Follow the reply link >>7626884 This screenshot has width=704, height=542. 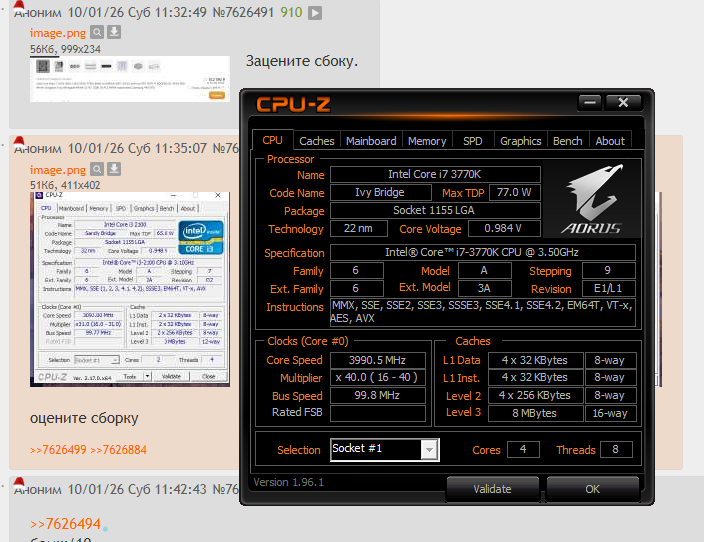(x=119, y=449)
